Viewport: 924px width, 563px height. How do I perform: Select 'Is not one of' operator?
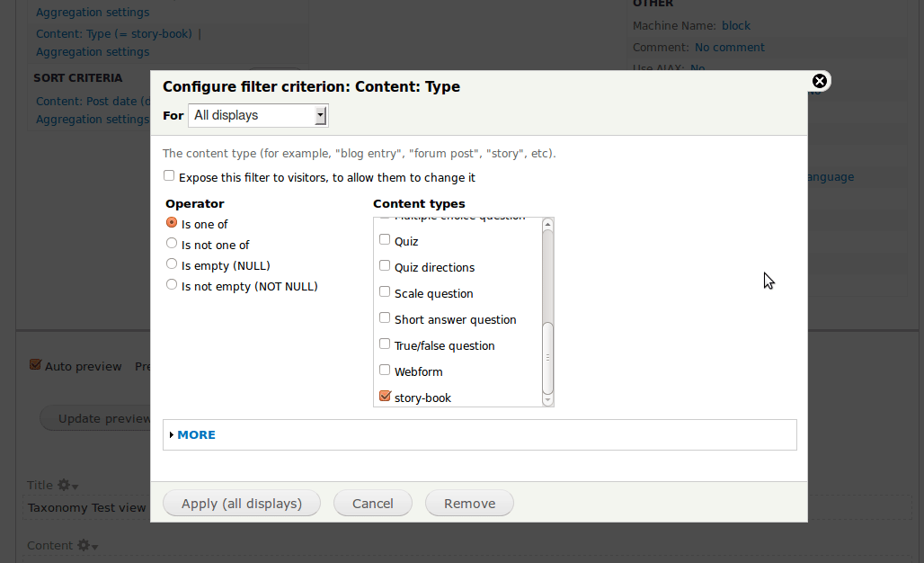tap(172, 244)
